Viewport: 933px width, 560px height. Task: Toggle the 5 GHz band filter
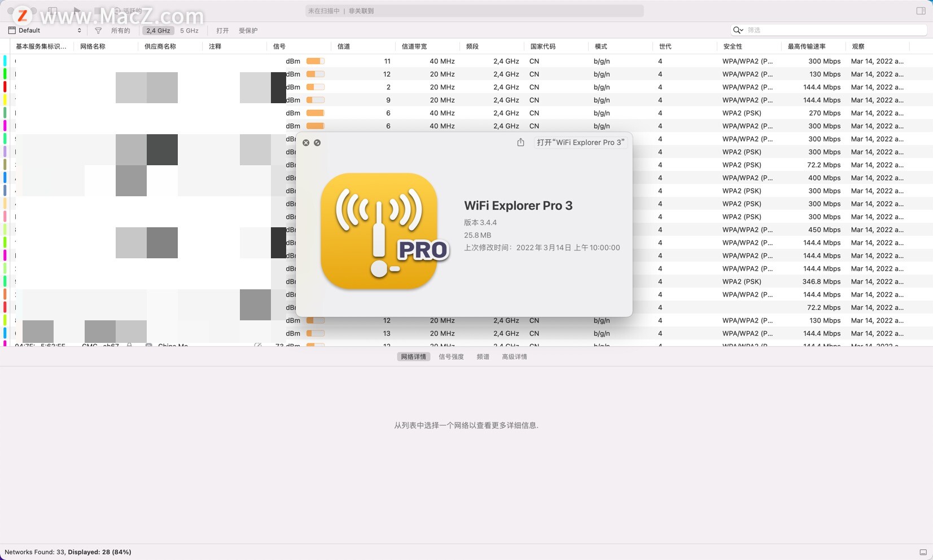pyautogui.click(x=189, y=30)
